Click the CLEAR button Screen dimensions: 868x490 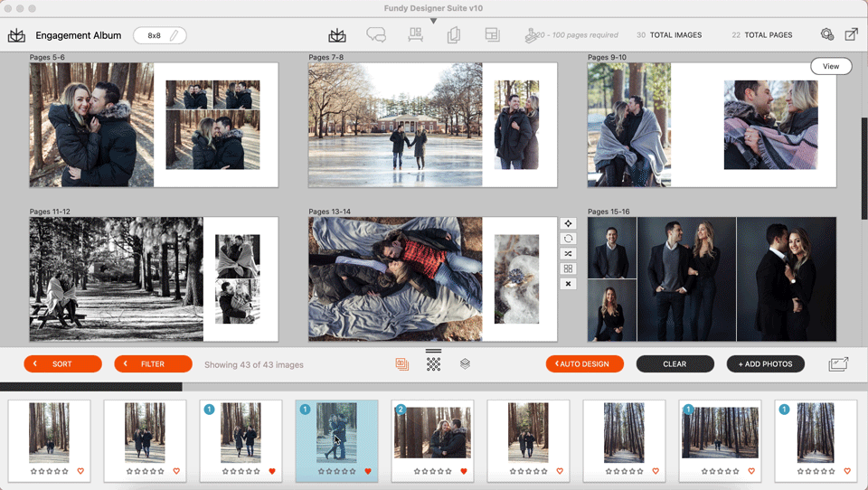coord(675,363)
